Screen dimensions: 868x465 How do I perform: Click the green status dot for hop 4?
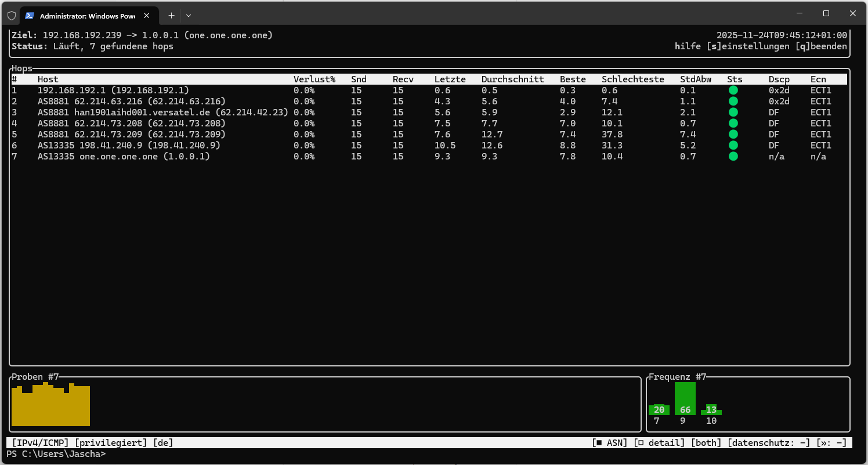pos(733,123)
